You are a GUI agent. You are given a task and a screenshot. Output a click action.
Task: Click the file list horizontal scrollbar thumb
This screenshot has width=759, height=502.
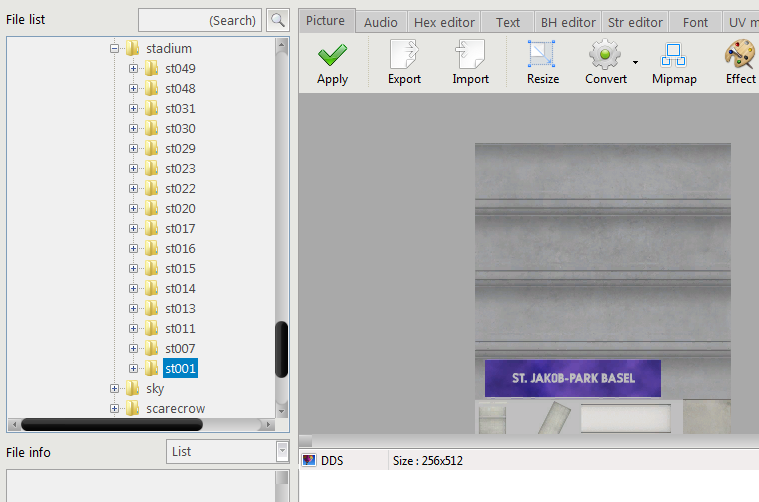click(112, 425)
